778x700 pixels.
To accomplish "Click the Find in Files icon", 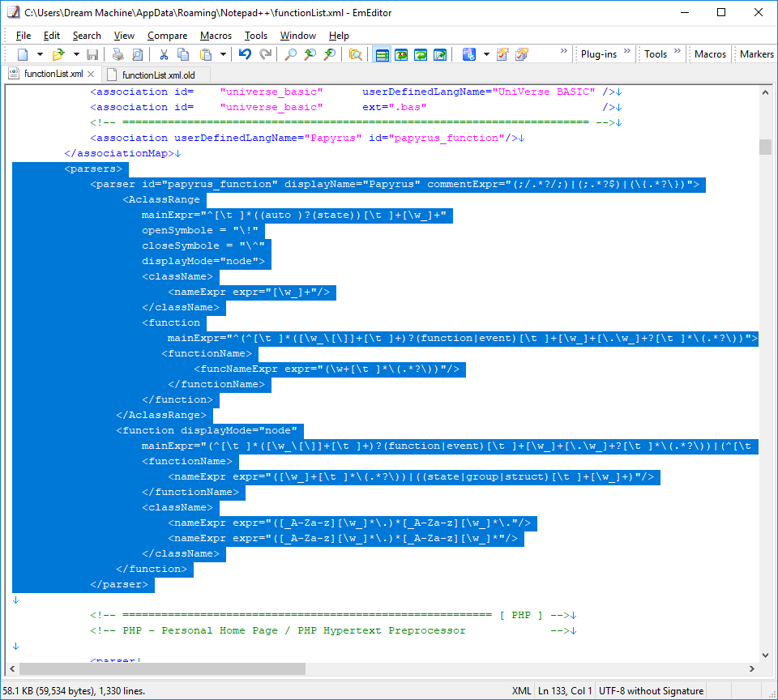I will tap(355, 54).
